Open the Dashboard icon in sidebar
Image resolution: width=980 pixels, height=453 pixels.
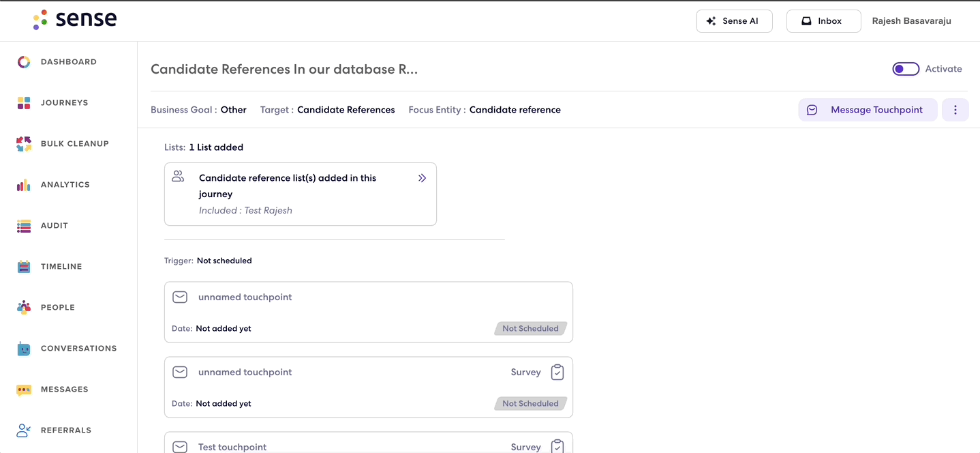coord(24,62)
